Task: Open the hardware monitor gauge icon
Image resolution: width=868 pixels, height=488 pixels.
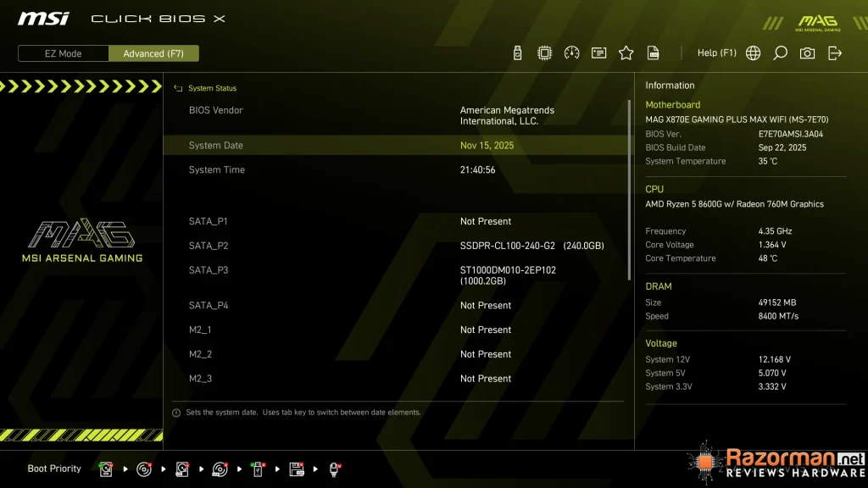Action: coord(571,53)
